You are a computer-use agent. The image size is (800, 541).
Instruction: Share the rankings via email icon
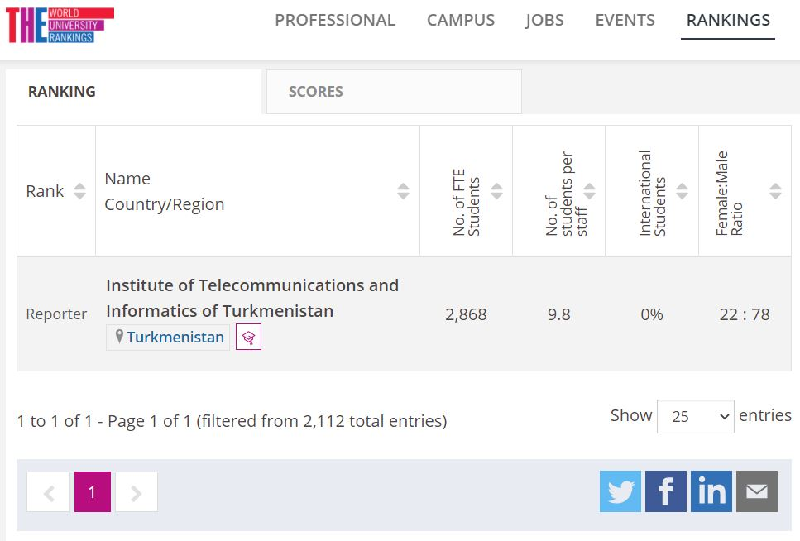click(757, 492)
